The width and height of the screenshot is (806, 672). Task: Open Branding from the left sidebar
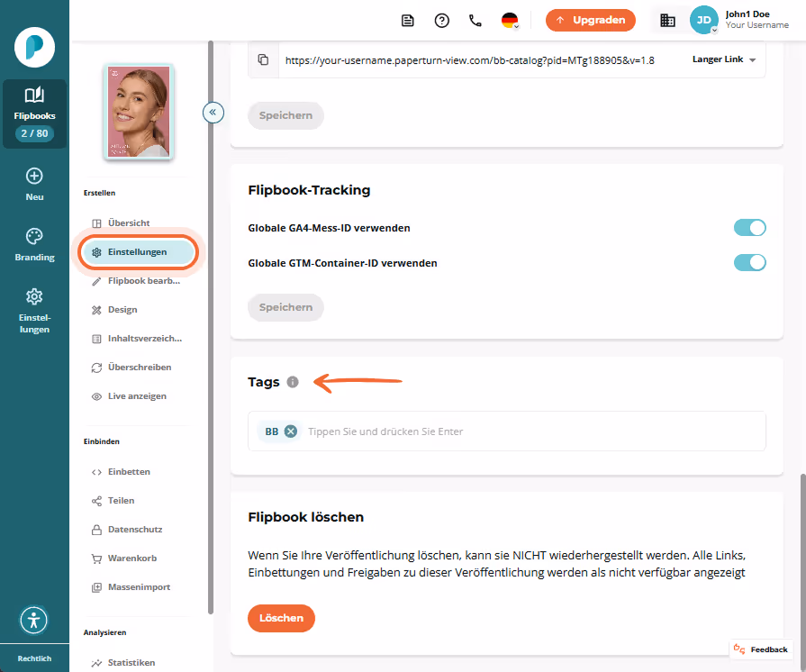pos(34,245)
